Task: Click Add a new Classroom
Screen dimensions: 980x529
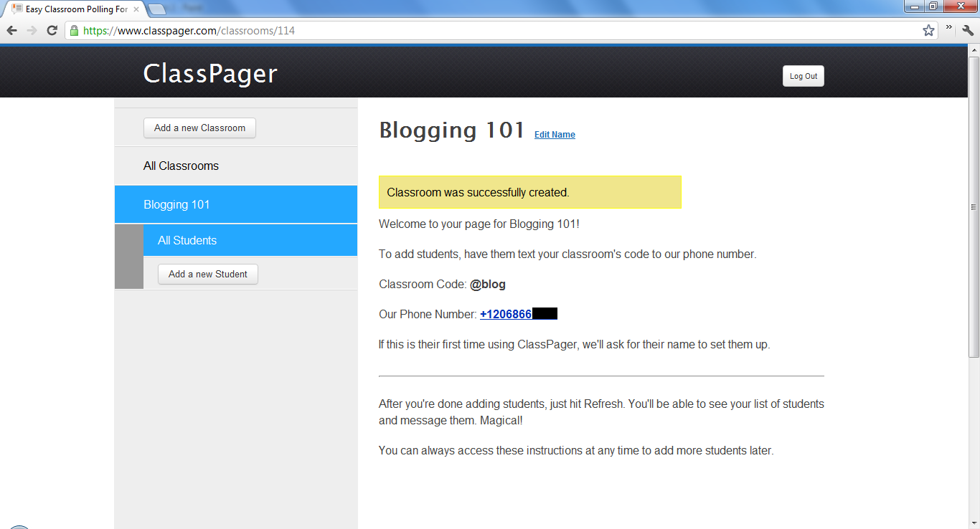Action: (199, 128)
